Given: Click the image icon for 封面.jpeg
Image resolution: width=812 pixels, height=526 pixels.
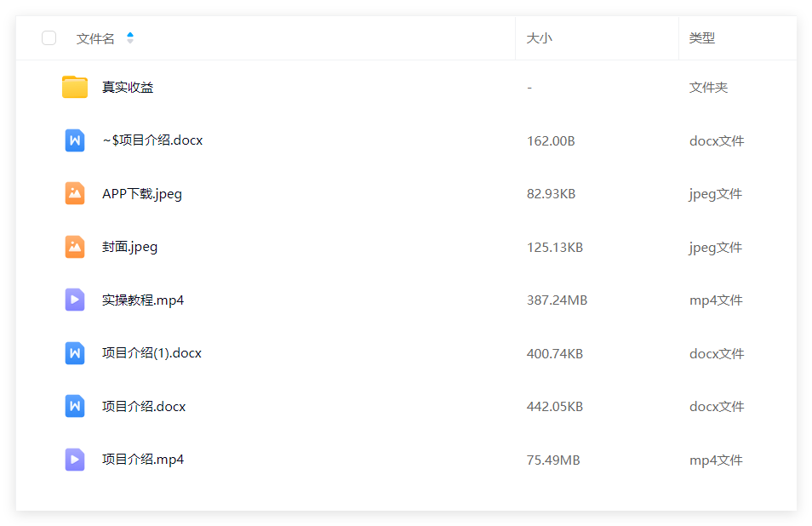Looking at the screenshot, I should [75, 247].
